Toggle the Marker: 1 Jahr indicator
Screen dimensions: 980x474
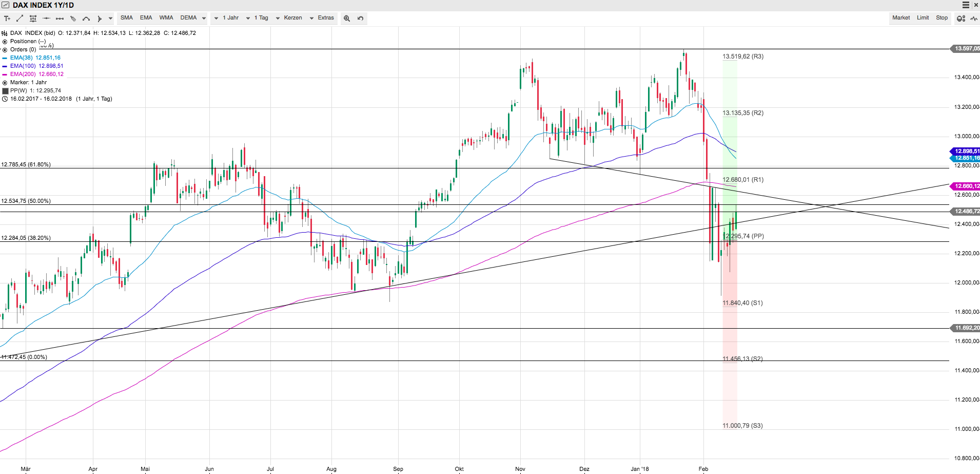(x=5, y=83)
